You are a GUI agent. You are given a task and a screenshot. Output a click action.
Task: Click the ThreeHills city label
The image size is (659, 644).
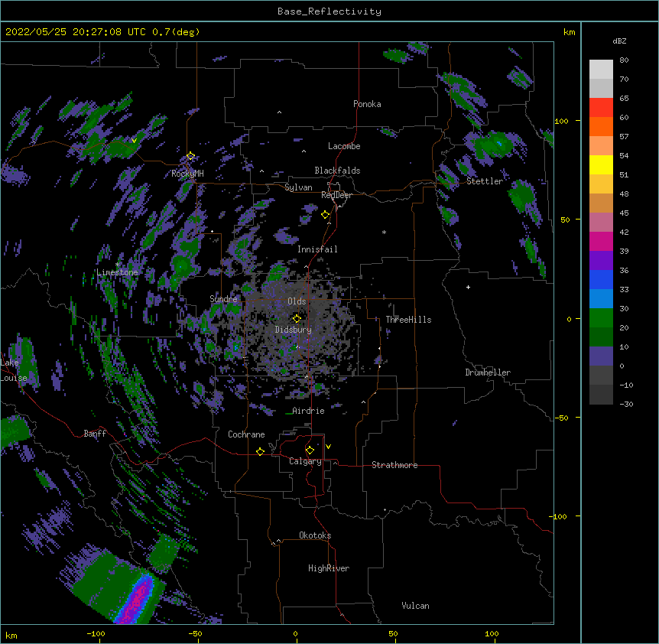[x=408, y=320]
